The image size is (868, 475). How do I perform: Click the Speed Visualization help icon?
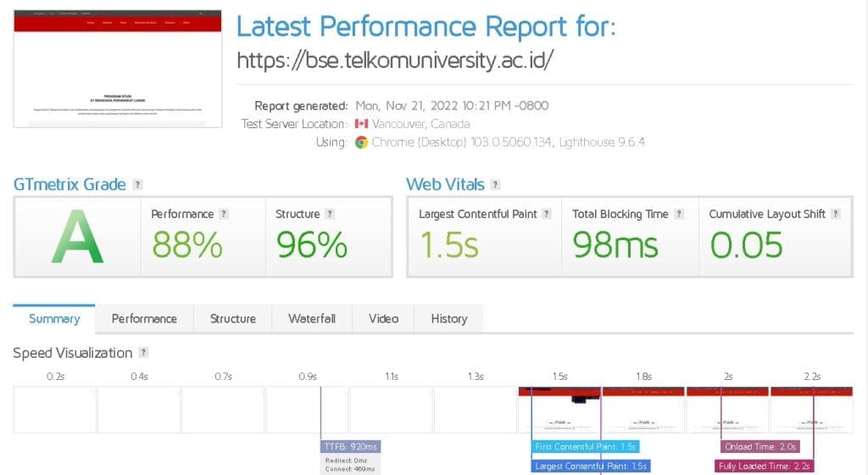(x=143, y=352)
